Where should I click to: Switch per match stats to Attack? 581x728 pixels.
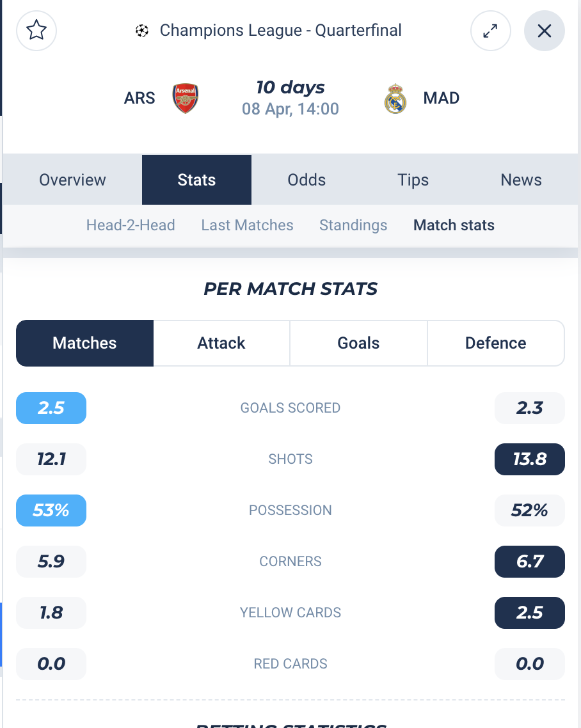pyautogui.click(x=221, y=343)
